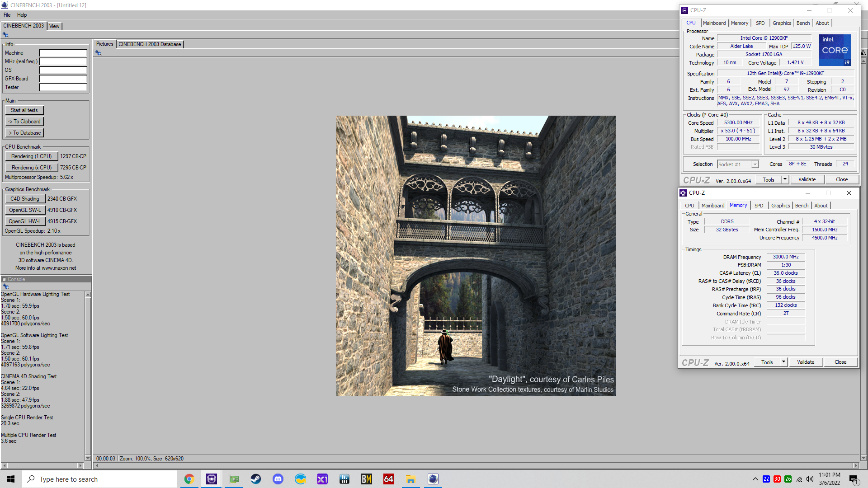Click Validate in lower CPU-Z window

tap(806, 362)
